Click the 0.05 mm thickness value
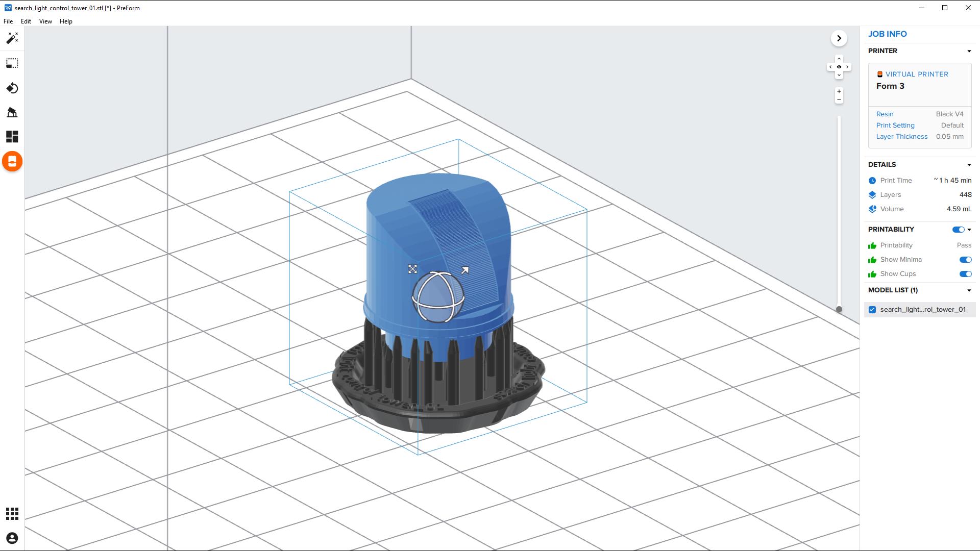Screen dimensions: 980x551 [949, 137]
